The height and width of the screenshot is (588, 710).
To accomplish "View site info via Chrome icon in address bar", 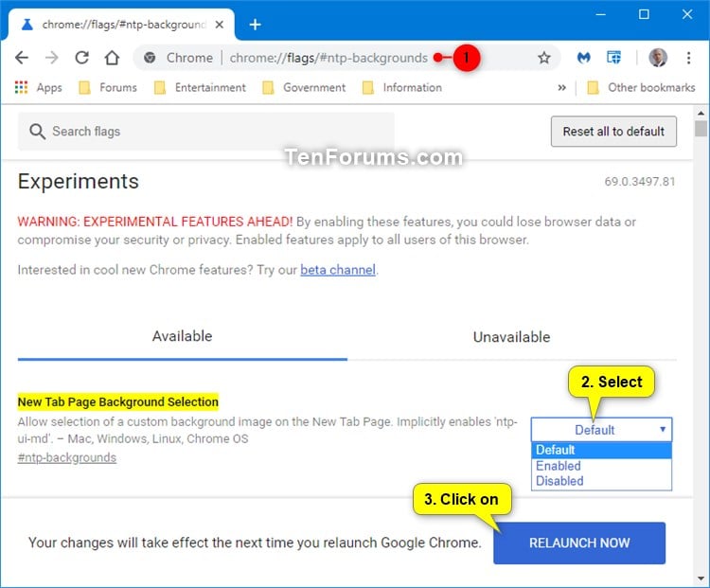I will [150, 58].
